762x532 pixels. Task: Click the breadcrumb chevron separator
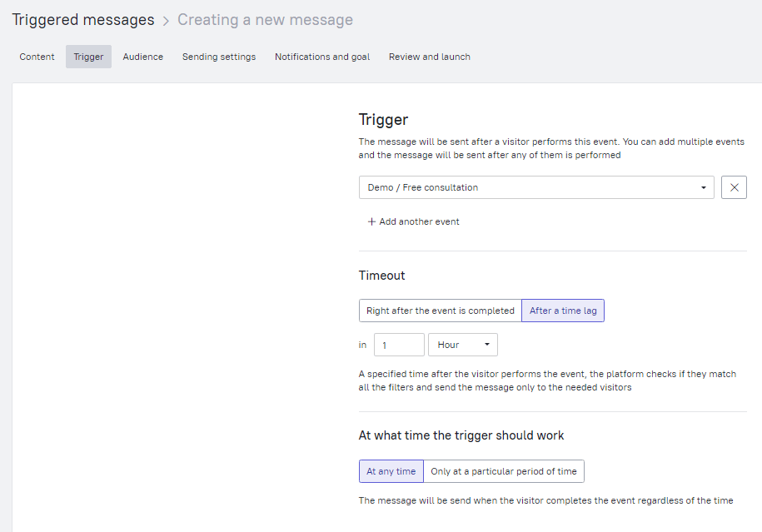point(166,20)
